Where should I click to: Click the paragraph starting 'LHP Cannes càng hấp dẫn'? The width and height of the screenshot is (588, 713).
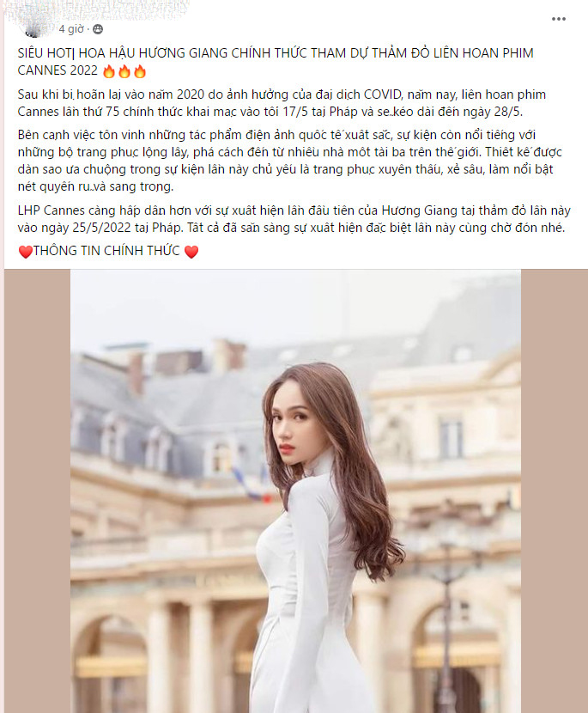[294, 219]
